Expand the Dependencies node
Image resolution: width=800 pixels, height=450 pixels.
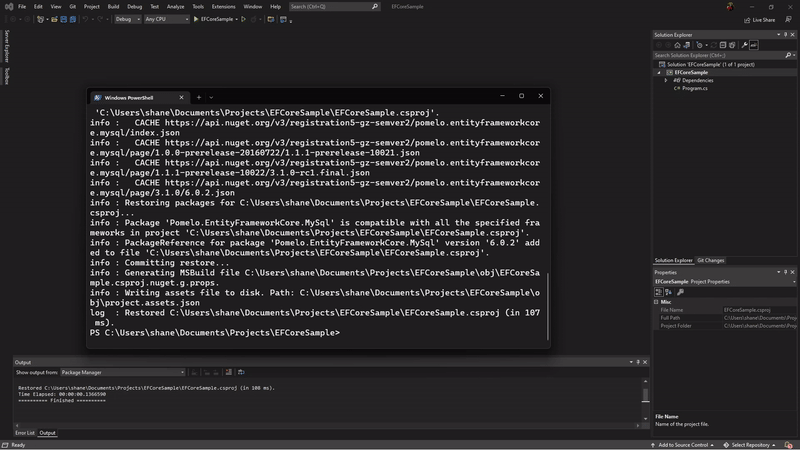coord(666,81)
